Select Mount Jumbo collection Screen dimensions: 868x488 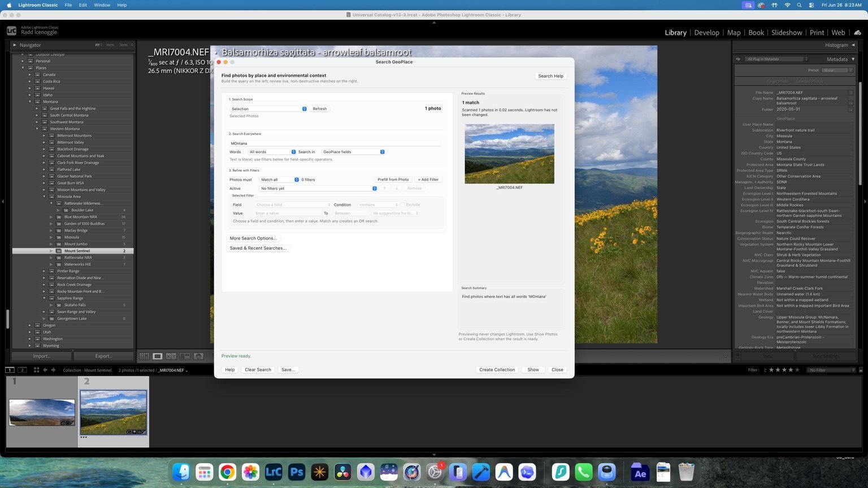coord(76,244)
